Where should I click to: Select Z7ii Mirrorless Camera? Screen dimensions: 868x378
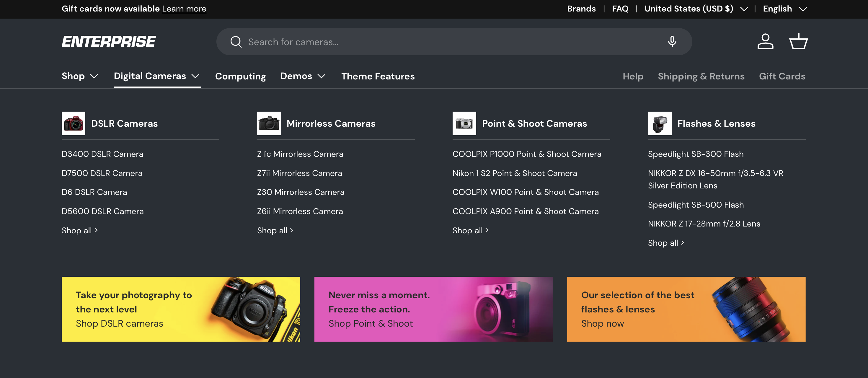coord(300,173)
